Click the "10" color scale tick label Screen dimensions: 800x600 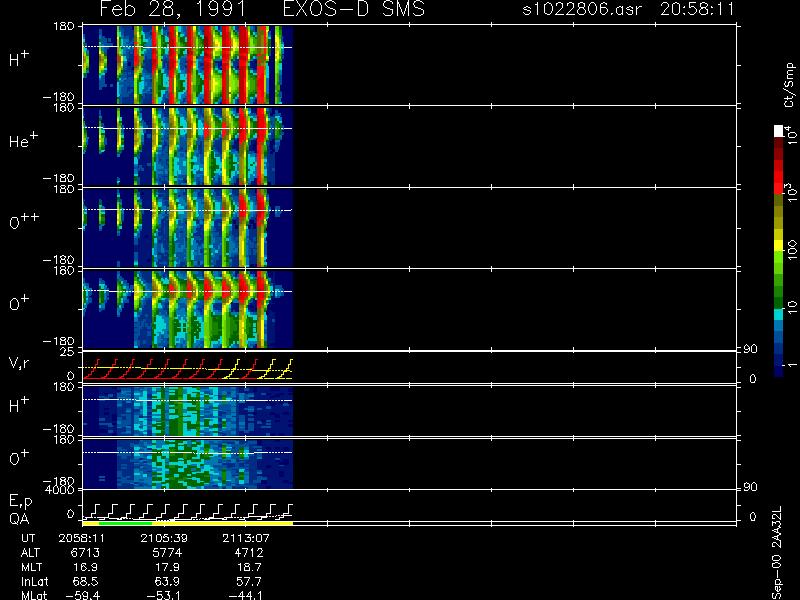791,306
